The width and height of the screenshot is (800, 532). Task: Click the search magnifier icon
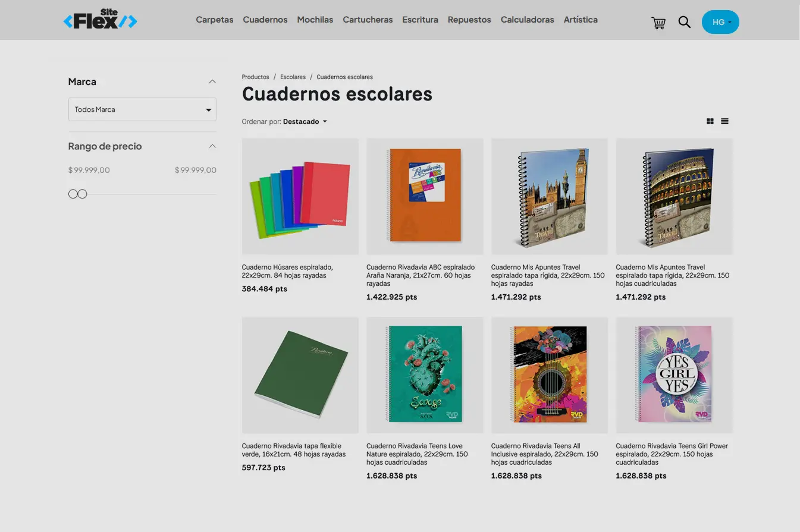click(685, 23)
